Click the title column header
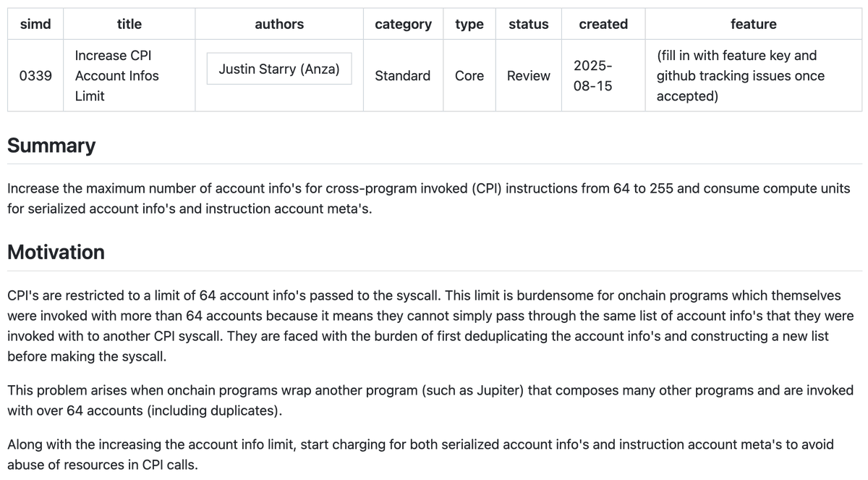Viewport: 868px width, 480px height. [x=129, y=24]
